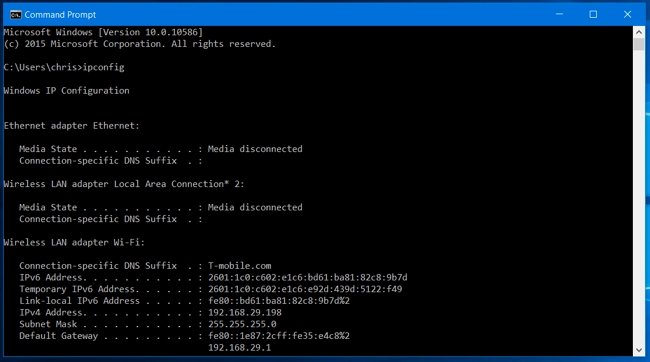Click the vertical scrollbar thumb
Image resolution: width=650 pixels, height=362 pixels.
(x=638, y=44)
